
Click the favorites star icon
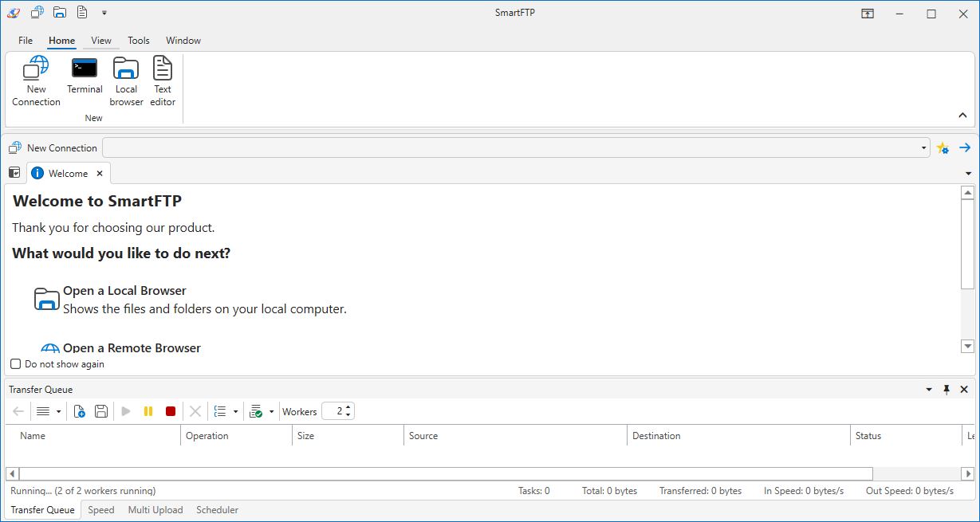click(943, 148)
